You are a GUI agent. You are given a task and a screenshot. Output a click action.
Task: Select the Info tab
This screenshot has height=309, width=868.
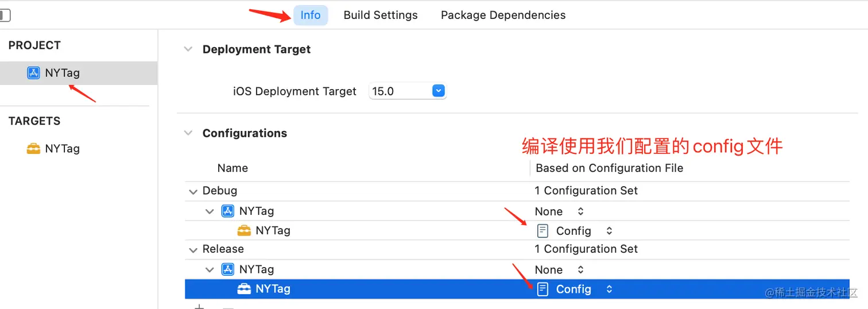(311, 16)
